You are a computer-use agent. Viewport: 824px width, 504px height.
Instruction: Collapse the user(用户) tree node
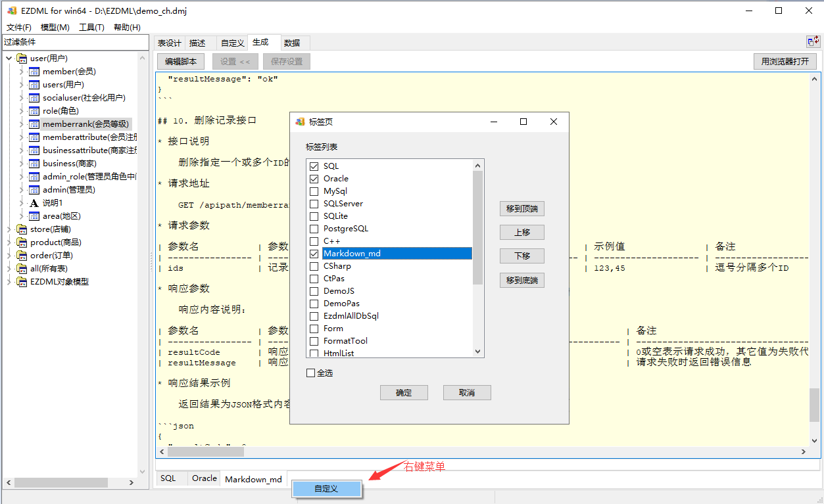(9, 58)
